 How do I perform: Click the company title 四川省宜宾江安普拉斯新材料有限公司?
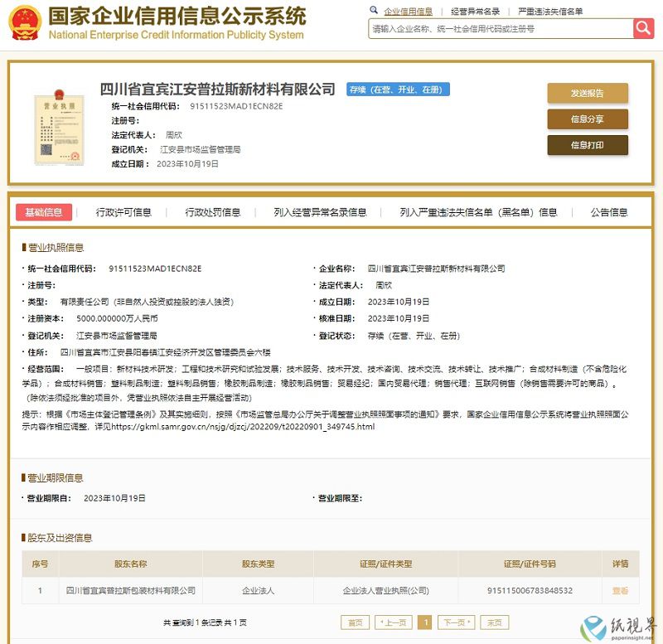point(218,90)
